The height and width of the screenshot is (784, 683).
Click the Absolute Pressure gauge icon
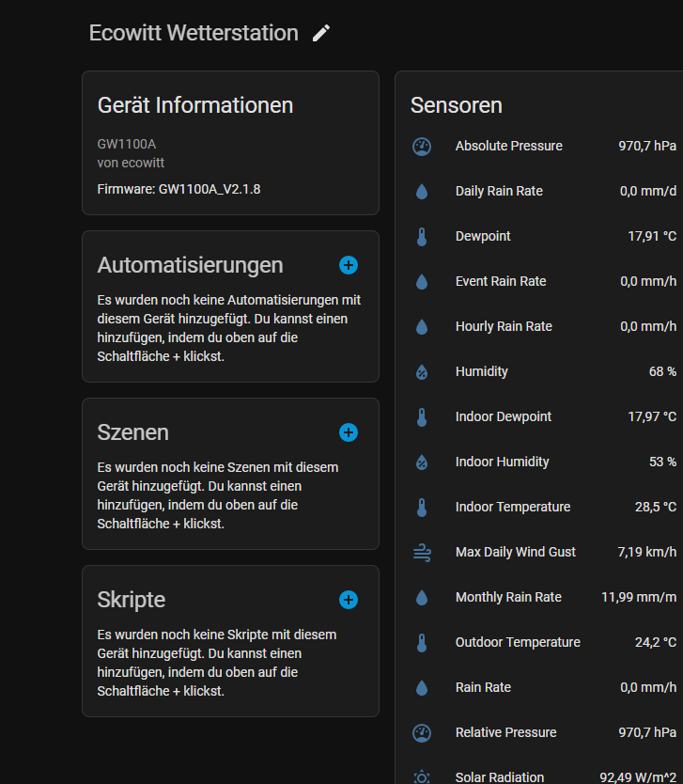pos(421,146)
